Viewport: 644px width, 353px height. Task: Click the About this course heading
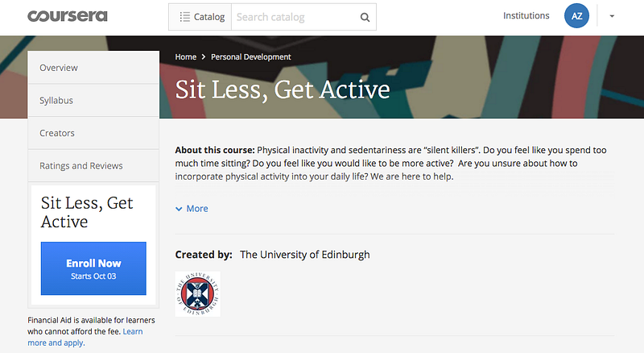215,150
